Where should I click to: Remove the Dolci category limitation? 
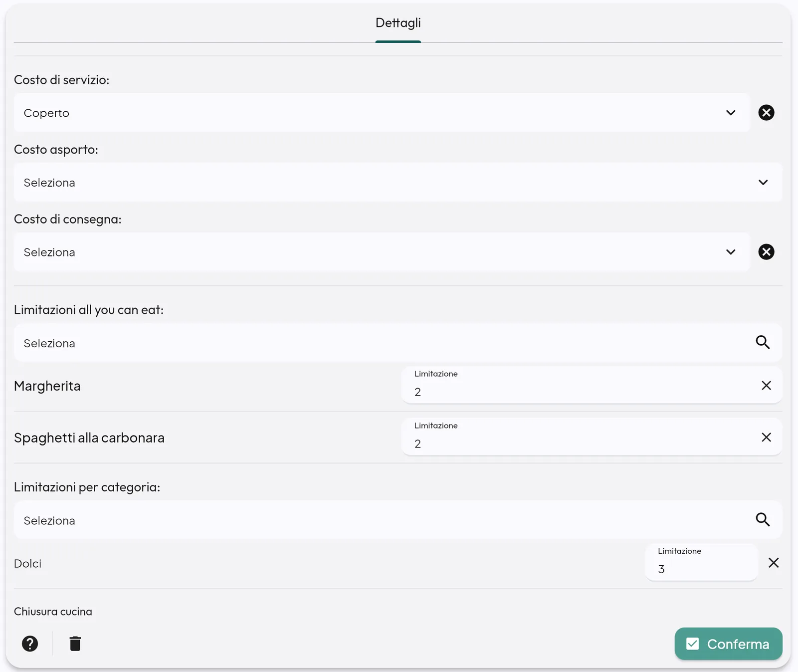pos(773,563)
